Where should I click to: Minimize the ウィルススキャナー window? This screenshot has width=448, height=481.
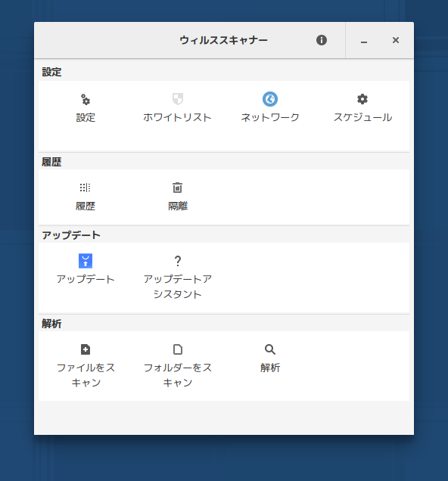tap(364, 41)
